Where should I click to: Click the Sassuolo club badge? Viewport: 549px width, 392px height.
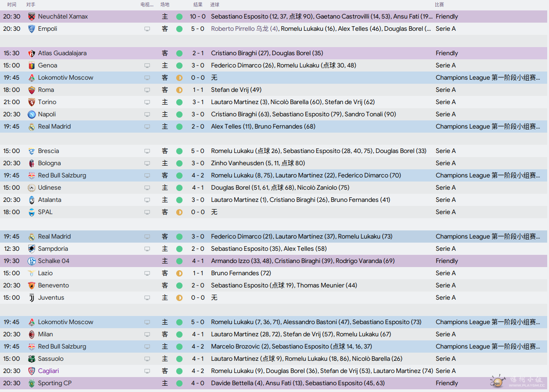(31, 359)
